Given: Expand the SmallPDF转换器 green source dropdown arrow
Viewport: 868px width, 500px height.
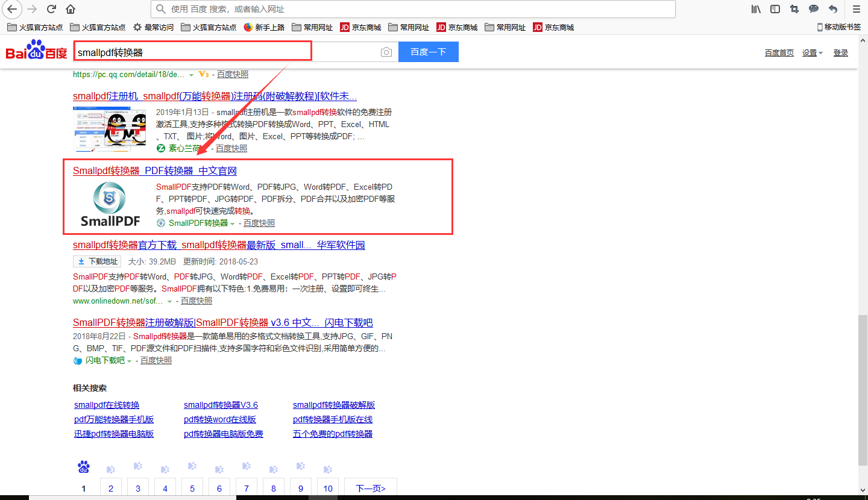Looking at the screenshot, I should click(x=232, y=223).
